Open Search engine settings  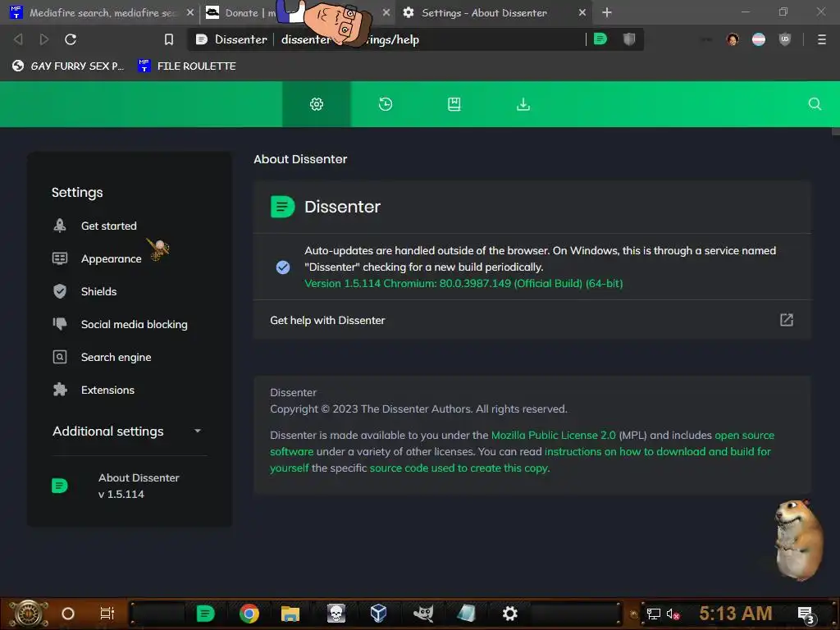[116, 358]
